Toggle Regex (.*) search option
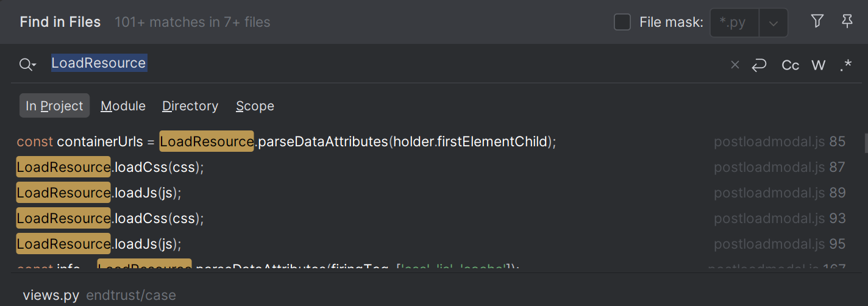This screenshot has height=306, width=868. tap(845, 65)
